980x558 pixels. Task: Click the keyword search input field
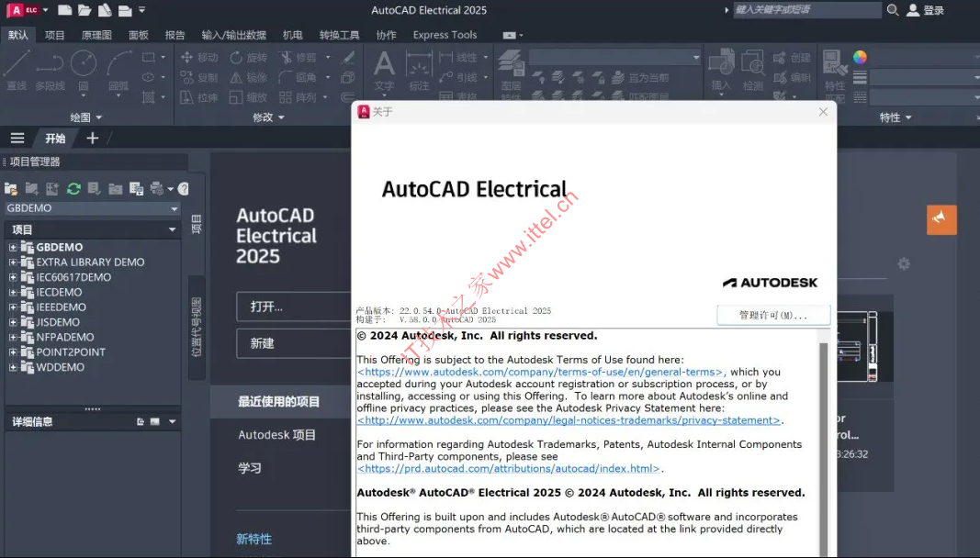807,10
